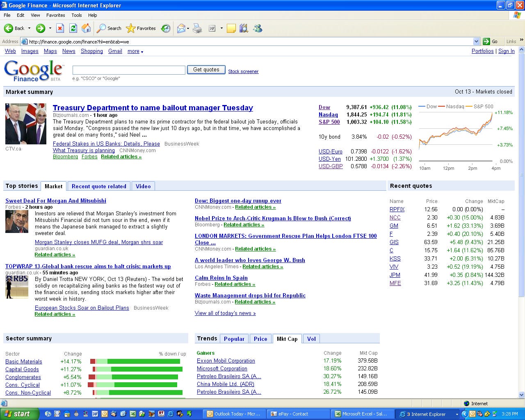
Task: Click the yellow Discuss note icon
Action: [231, 28]
